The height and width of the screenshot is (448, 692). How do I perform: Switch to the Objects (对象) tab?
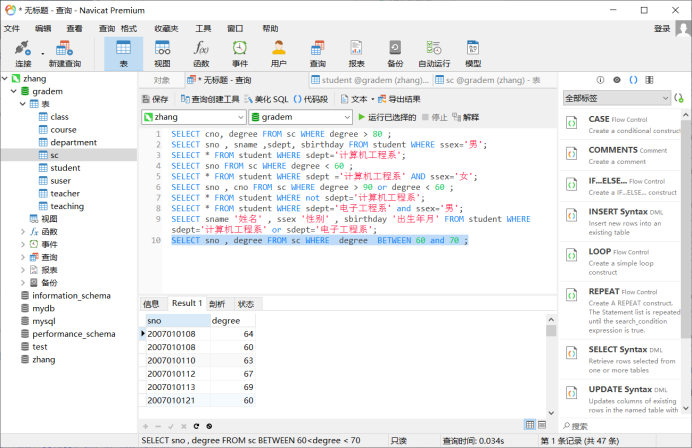tap(161, 80)
